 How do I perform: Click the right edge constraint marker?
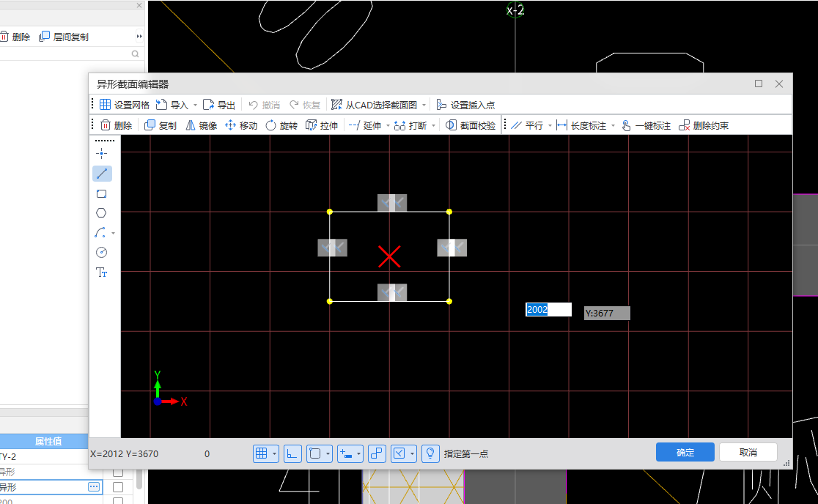coord(452,248)
